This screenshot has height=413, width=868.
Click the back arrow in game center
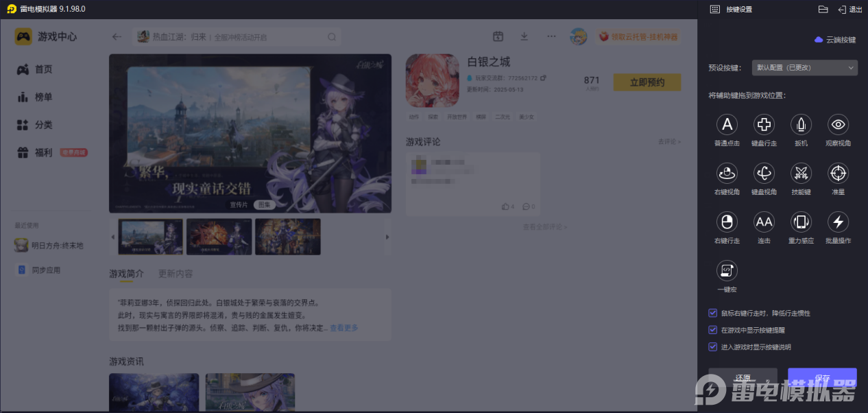pos(117,37)
